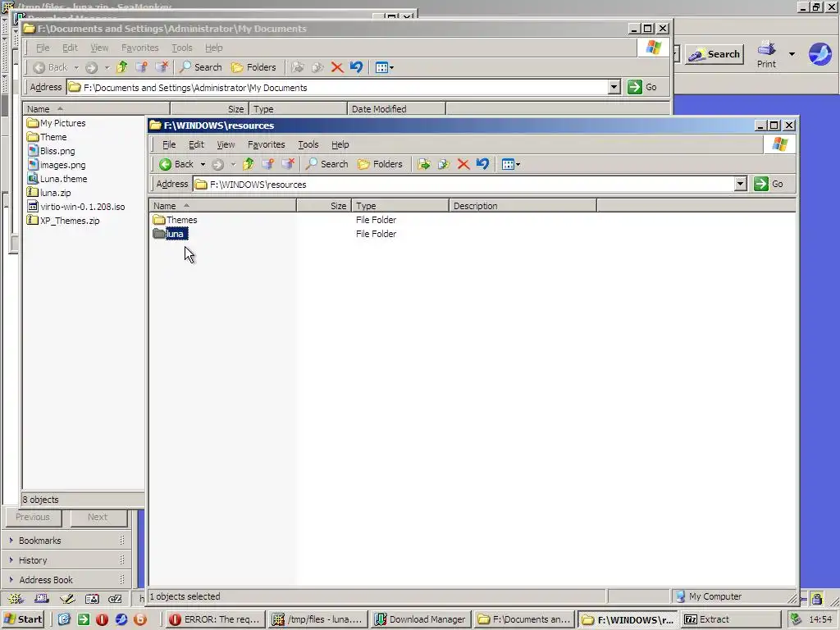Click Move To icon in resources window
840x630 pixels.
pyautogui.click(x=424, y=164)
